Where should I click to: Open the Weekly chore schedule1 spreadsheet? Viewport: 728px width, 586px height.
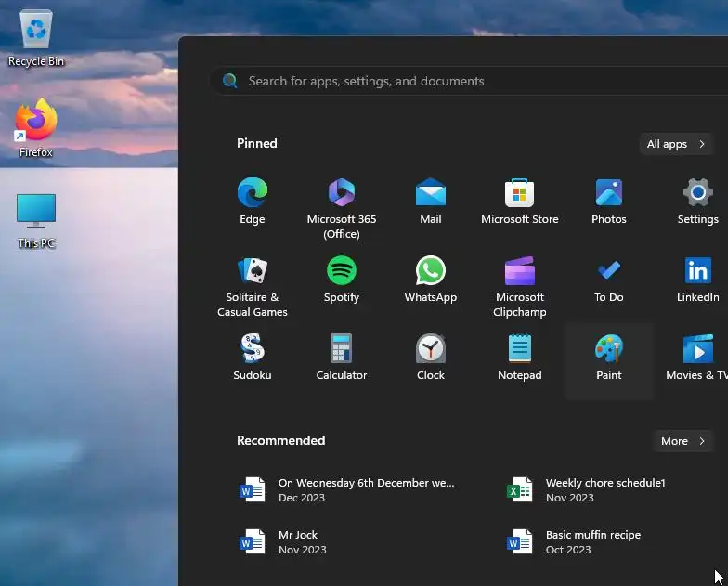pos(587,490)
